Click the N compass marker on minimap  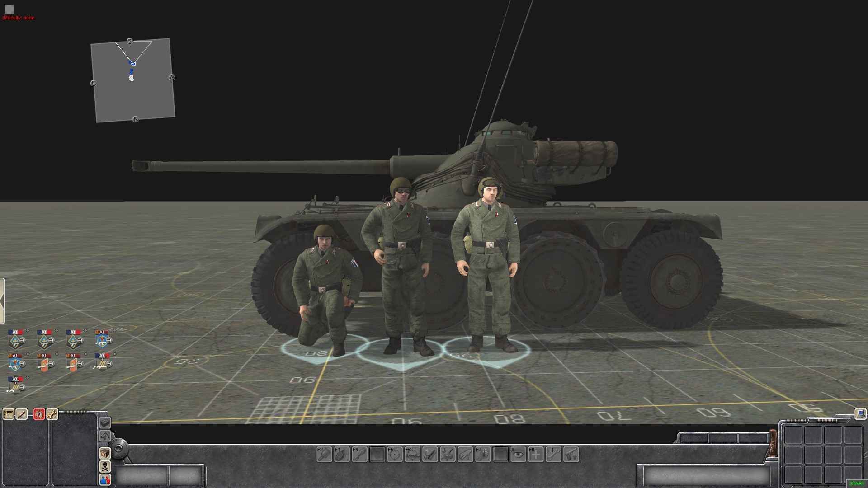click(135, 119)
